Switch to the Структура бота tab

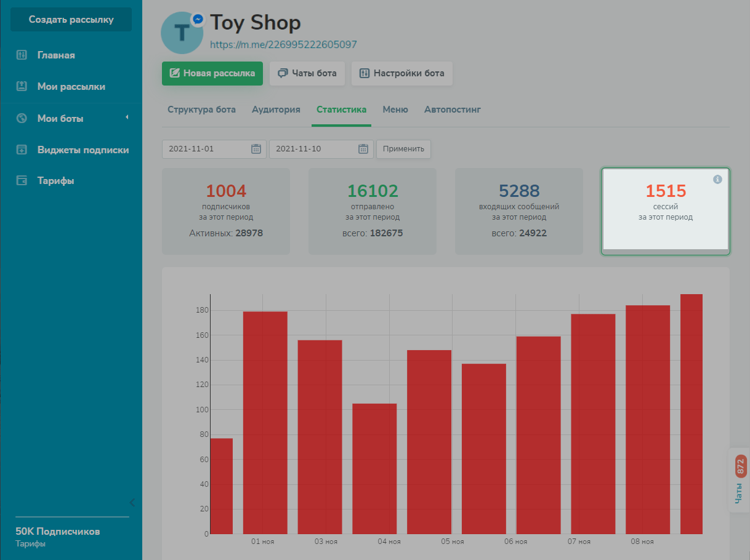pyautogui.click(x=201, y=110)
